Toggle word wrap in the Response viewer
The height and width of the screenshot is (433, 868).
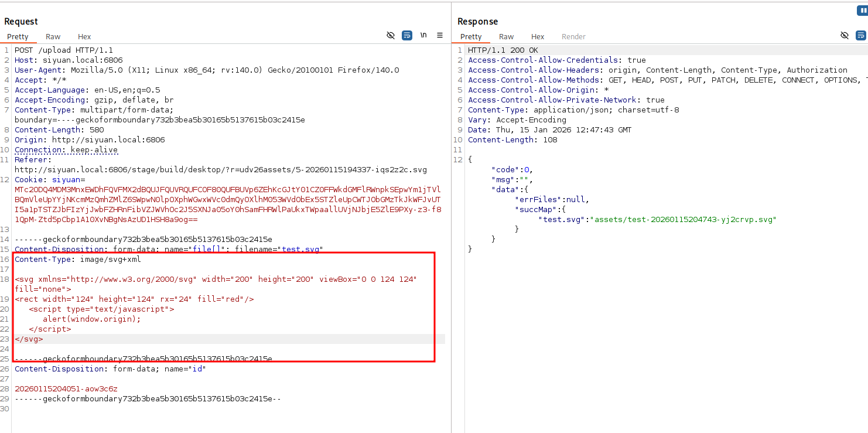(x=860, y=36)
